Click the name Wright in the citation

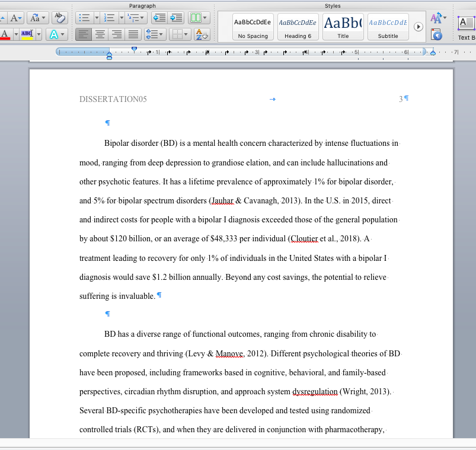[353, 392]
